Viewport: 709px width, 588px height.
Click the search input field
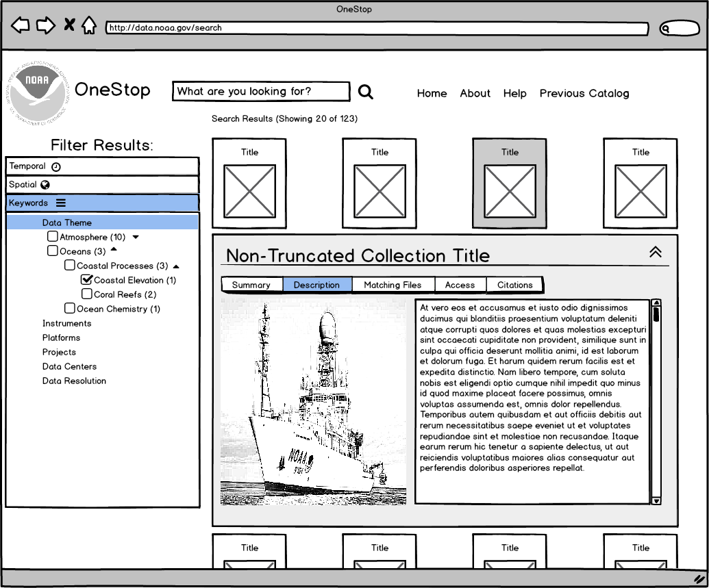point(260,91)
